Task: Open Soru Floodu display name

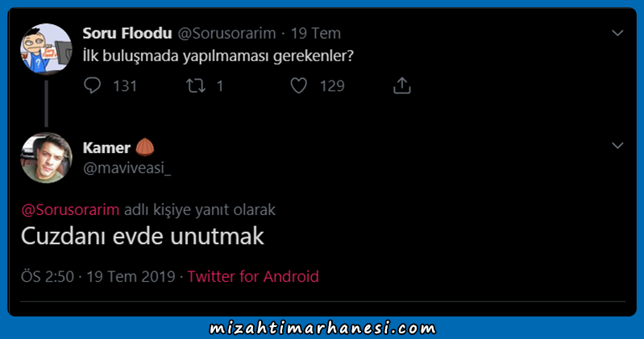Action: click(x=127, y=33)
